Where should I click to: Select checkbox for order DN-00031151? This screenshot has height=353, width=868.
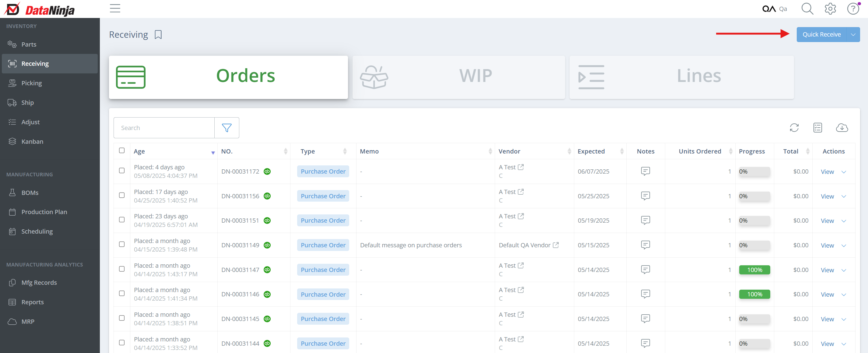[x=122, y=220]
